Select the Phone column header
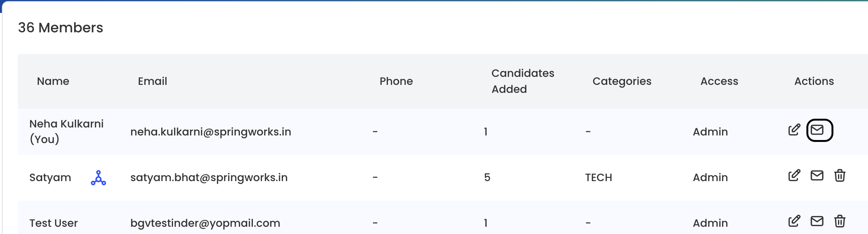 (x=396, y=81)
